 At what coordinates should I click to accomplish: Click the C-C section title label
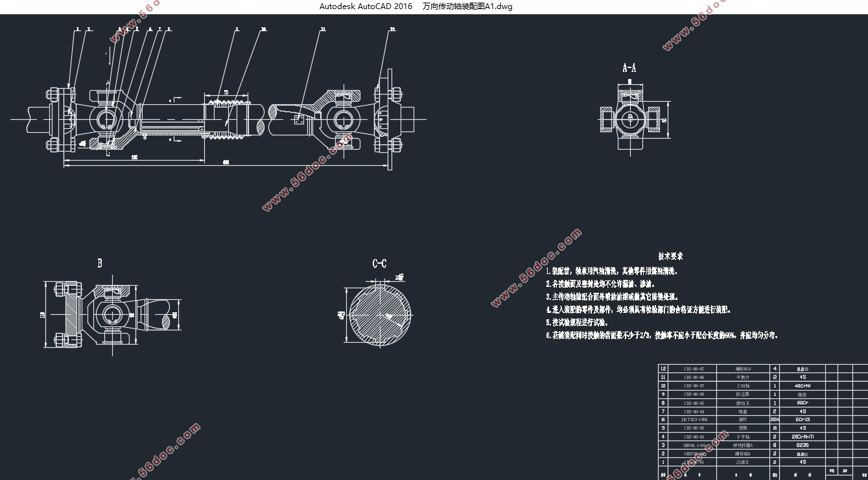point(379,264)
